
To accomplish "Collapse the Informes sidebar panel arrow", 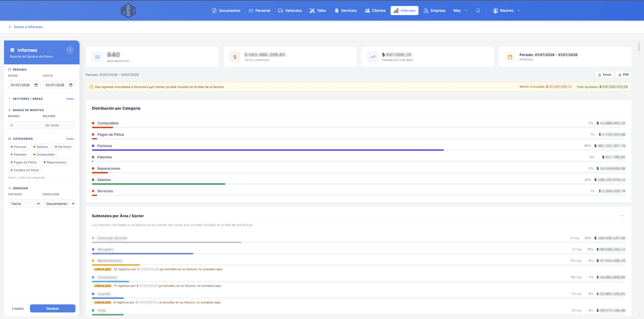I will coord(70,50).
